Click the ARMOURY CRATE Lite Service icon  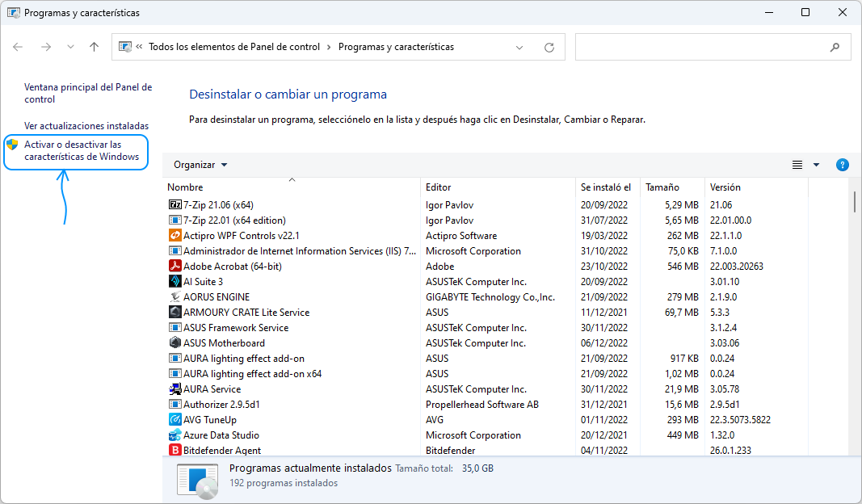coord(175,313)
